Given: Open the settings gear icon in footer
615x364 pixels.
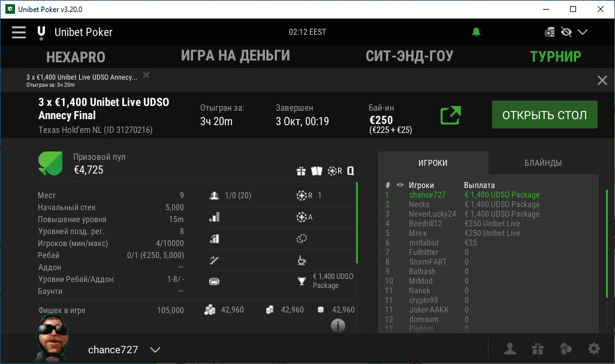Looking at the screenshot, I should (594, 348).
